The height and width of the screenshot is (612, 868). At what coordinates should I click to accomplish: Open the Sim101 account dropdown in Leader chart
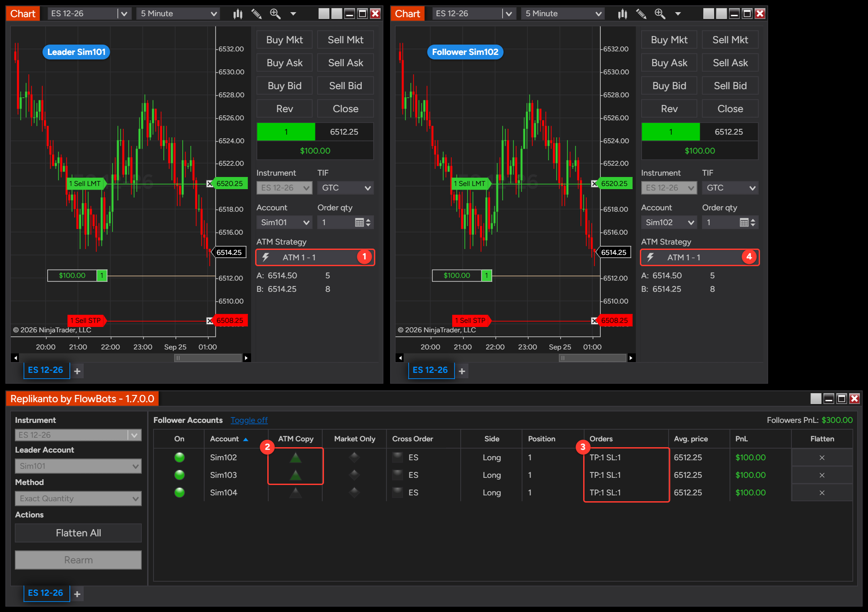284,222
